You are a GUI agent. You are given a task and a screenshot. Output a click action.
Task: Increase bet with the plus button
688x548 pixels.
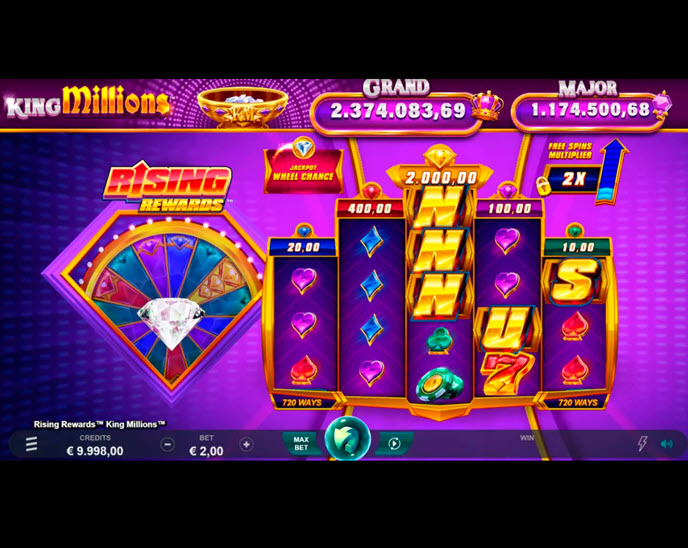point(247,444)
